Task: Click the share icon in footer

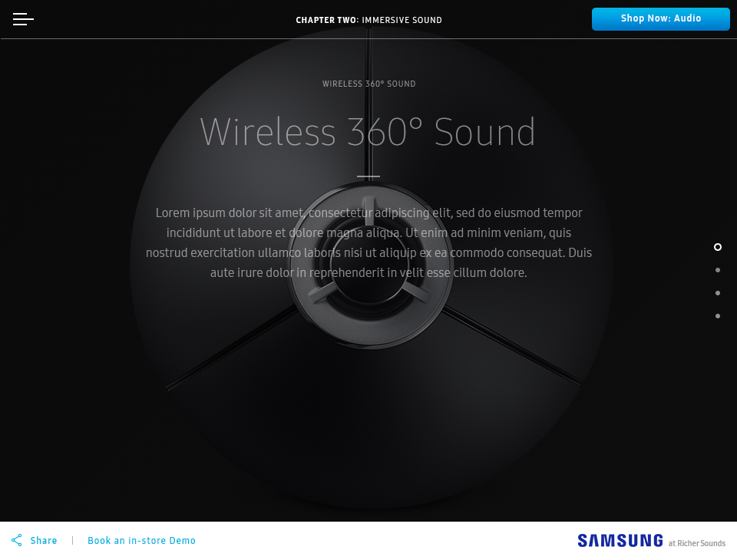Action: pyautogui.click(x=16, y=540)
